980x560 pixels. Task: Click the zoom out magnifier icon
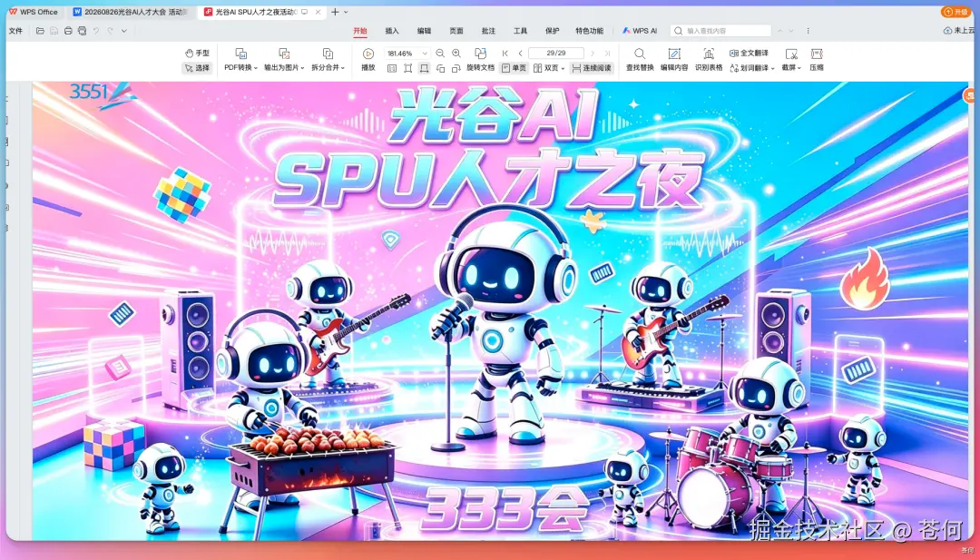(440, 54)
